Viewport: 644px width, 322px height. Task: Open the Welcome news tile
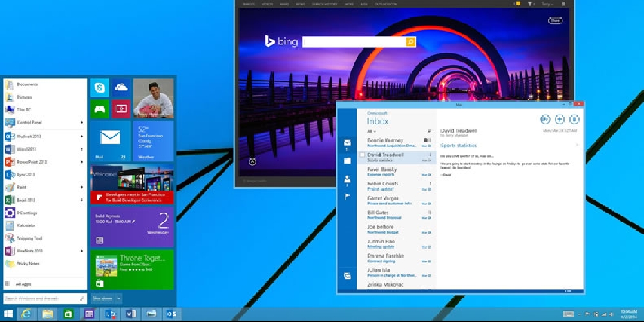[x=132, y=184]
